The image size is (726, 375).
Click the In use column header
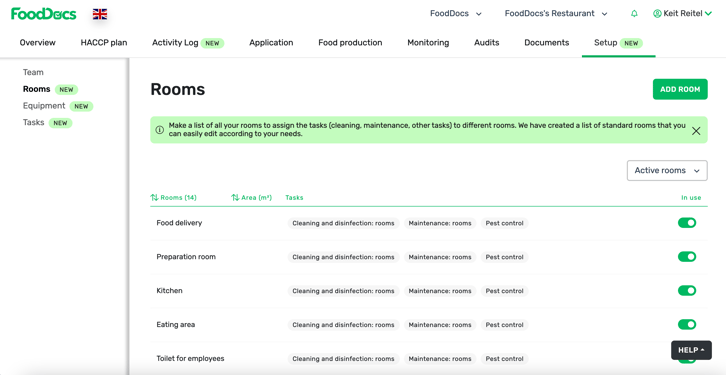coord(691,198)
